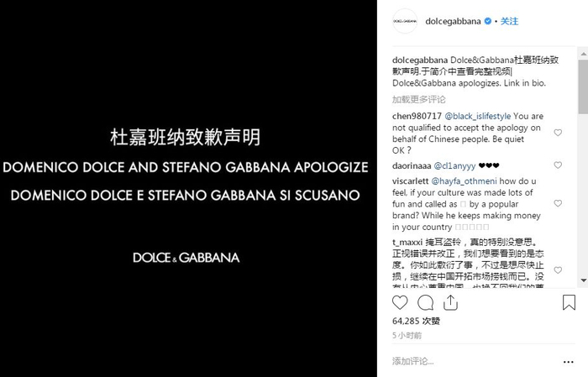The image size is (588, 377).
Task: Open the @hayfa_othmeni mention link
Action: click(464, 181)
